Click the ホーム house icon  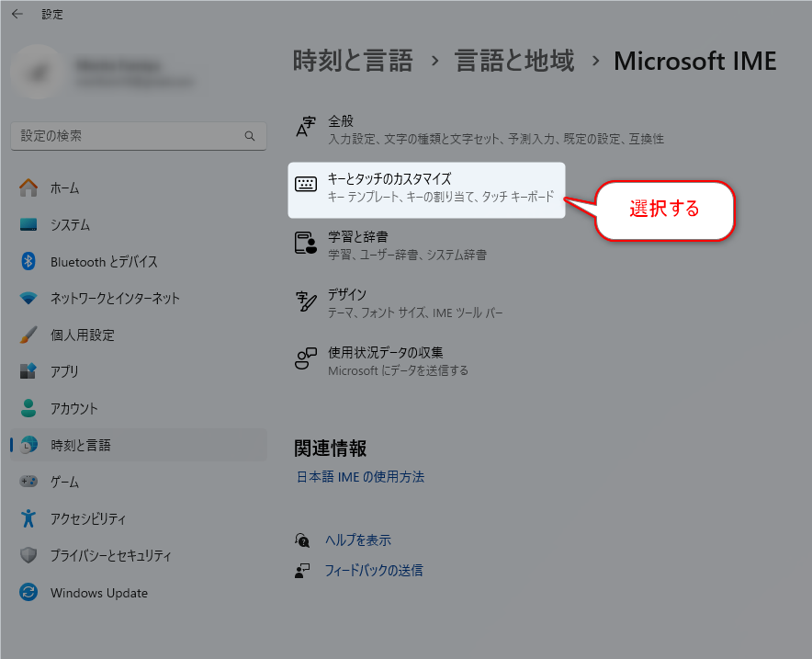28,187
